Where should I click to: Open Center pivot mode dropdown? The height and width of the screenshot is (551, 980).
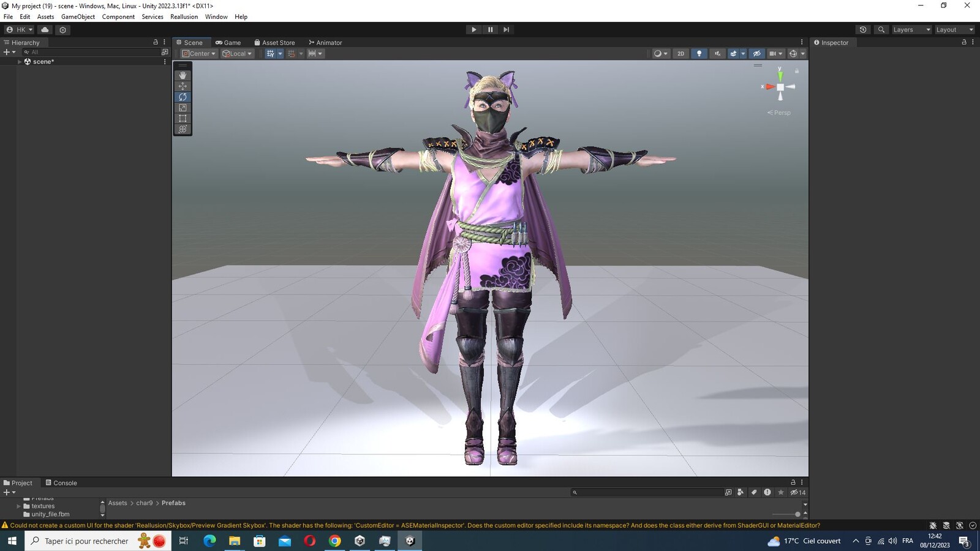(198, 53)
